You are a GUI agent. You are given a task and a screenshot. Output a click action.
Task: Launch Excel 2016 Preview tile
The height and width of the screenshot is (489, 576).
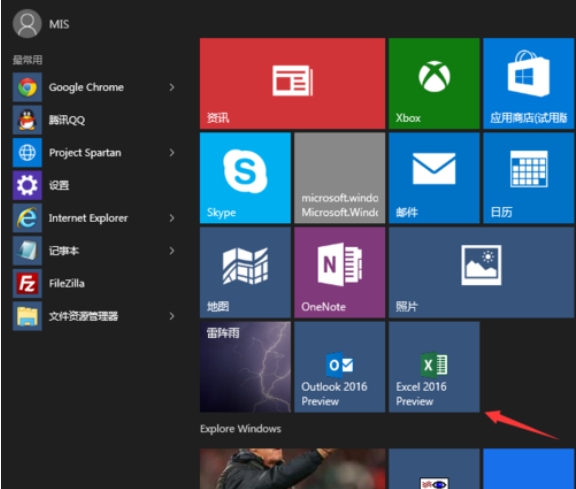pyautogui.click(x=434, y=367)
